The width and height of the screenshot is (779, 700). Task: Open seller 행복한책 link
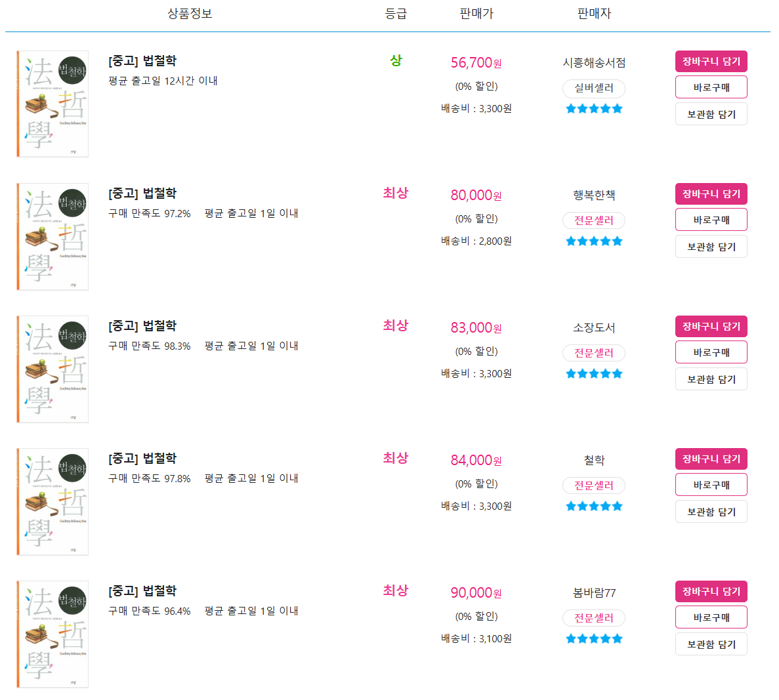pos(594,196)
